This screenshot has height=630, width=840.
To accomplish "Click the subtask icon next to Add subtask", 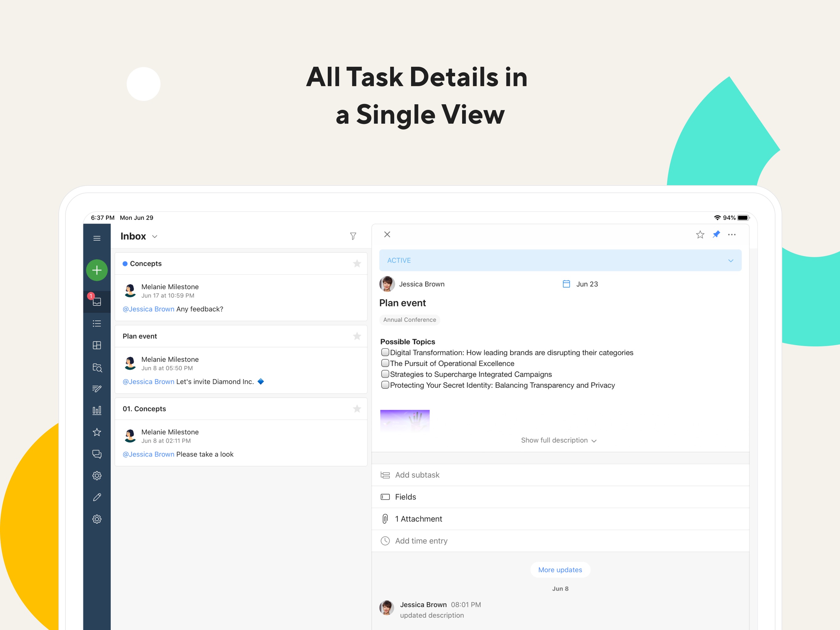I will [x=385, y=475].
